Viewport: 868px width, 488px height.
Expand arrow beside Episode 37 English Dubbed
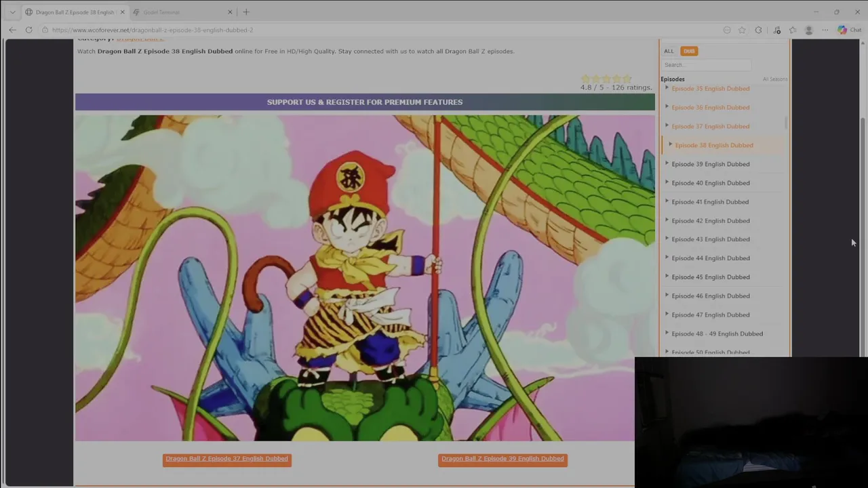[667, 125]
